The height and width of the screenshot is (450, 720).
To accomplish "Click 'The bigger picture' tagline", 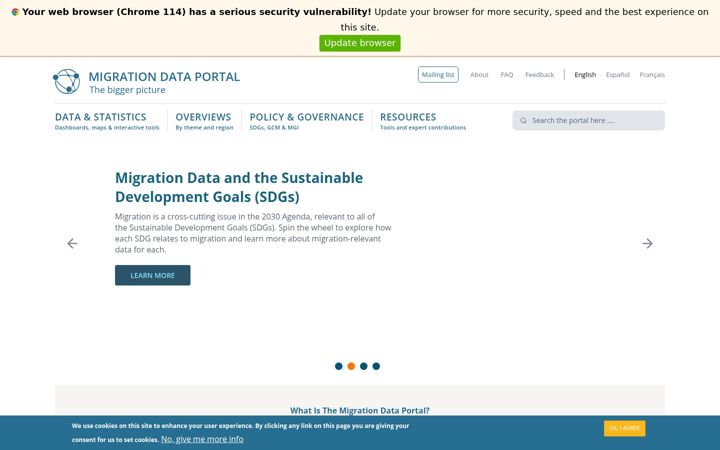I will coord(127,90).
